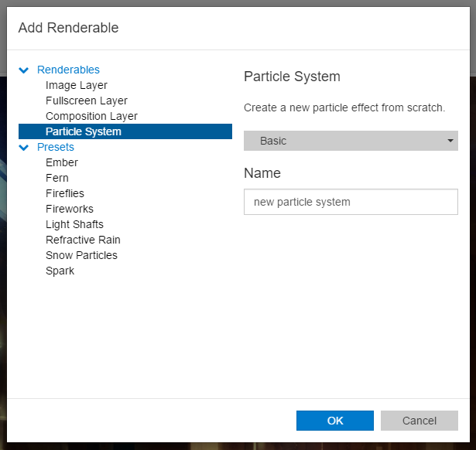Screen dimensions: 476x450
Task: Select the highlighted Particle System item
Action: click(x=84, y=131)
